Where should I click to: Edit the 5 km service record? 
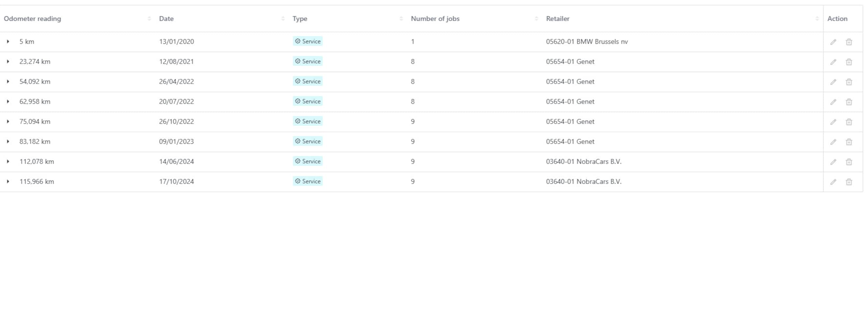click(x=833, y=42)
